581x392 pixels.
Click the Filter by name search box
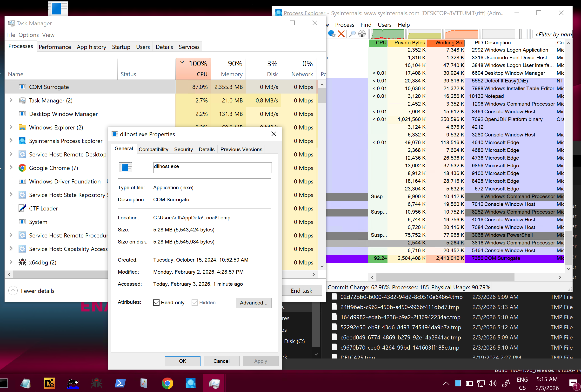tap(553, 34)
